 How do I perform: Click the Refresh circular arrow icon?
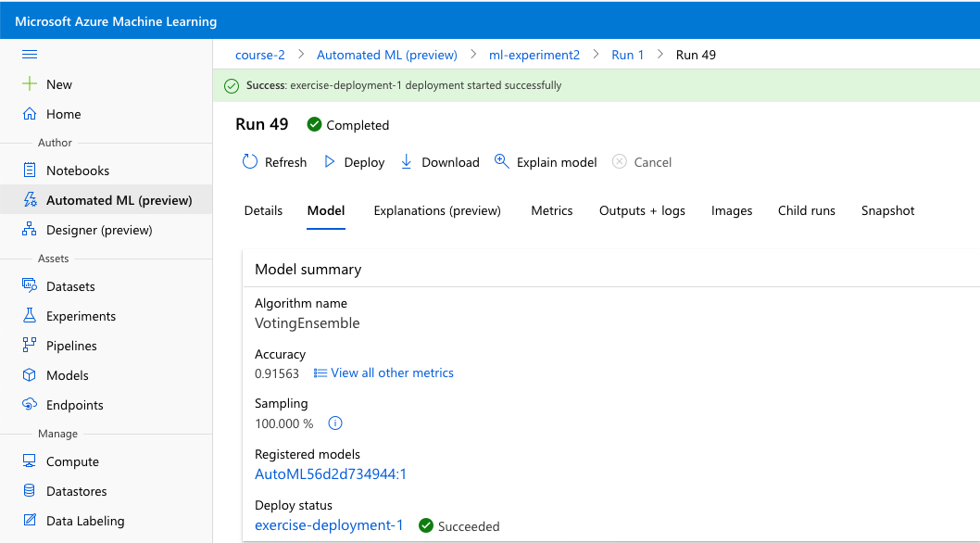tap(249, 161)
